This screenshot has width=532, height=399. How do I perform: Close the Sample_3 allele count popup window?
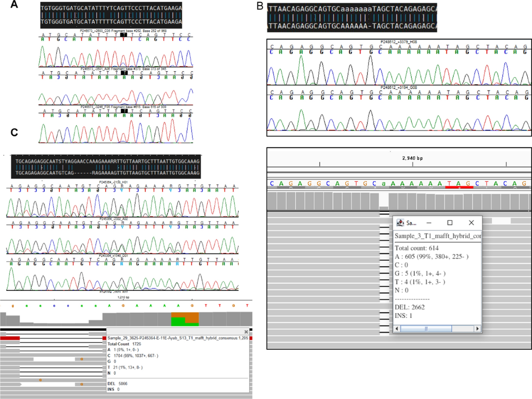(x=471, y=223)
